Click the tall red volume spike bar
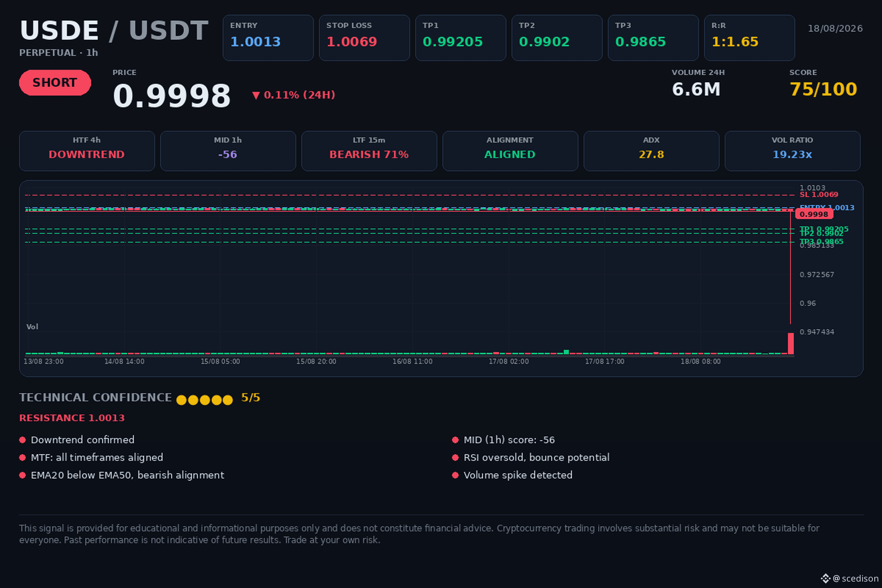The width and height of the screenshot is (882, 588). tap(791, 344)
